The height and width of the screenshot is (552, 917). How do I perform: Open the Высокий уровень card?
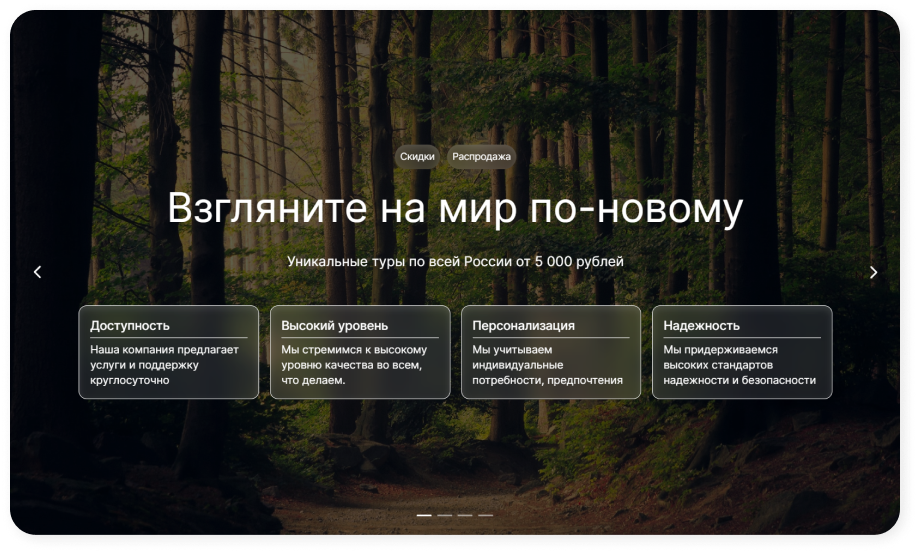click(x=360, y=352)
